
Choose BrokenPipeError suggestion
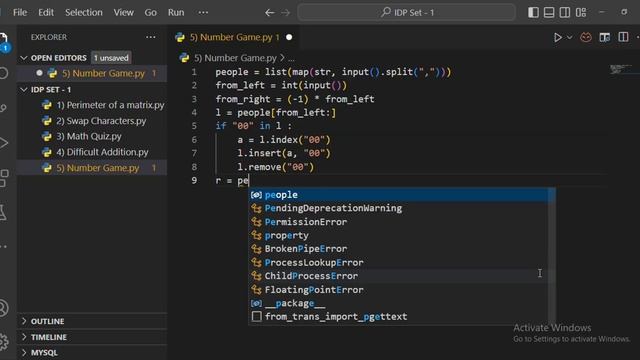(399, 249)
